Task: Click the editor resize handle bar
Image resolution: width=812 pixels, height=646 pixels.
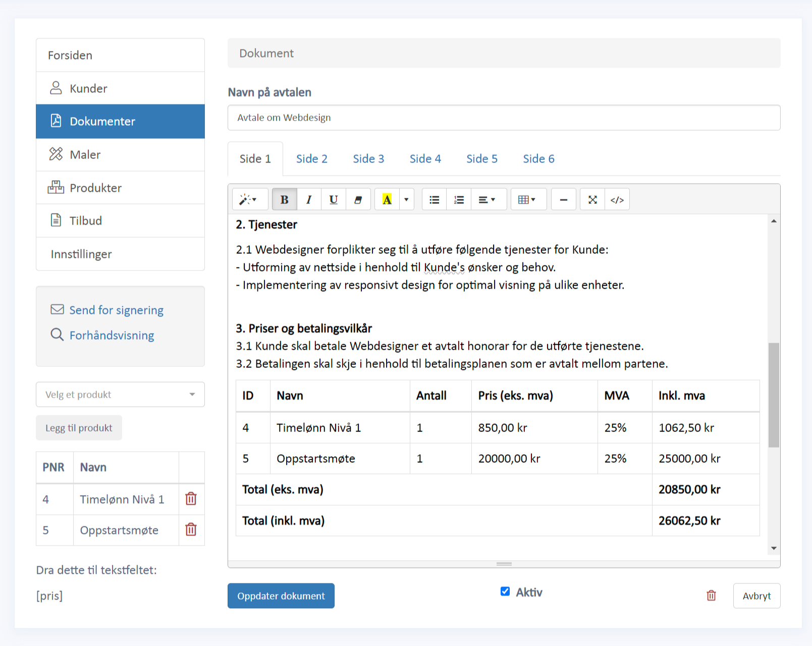Action: coord(504,564)
